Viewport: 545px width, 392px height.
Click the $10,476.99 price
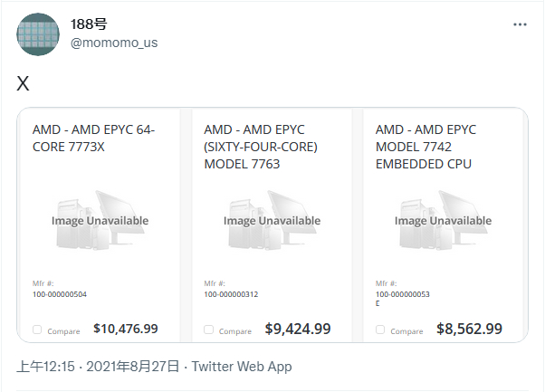point(126,329)
